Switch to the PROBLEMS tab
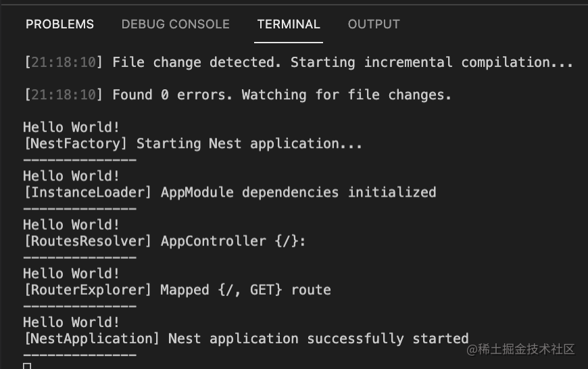The width and height of the screenshot is (588, 369). 59,24
